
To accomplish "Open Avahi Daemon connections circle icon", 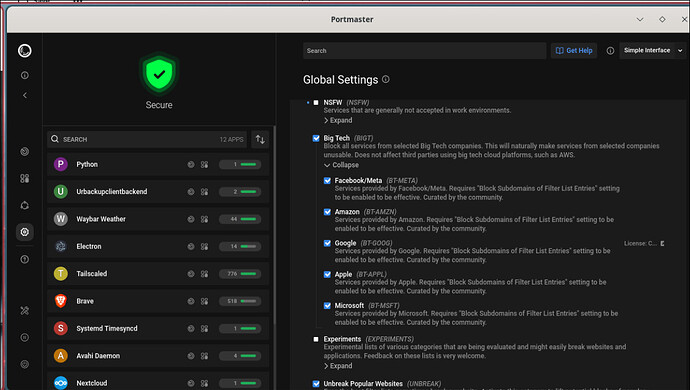I will click(x=191, y=356).
